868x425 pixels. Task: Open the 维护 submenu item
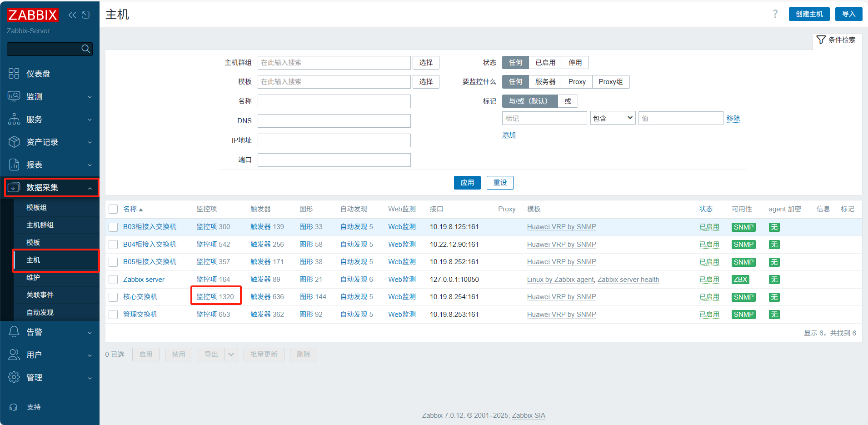point(56,277)
